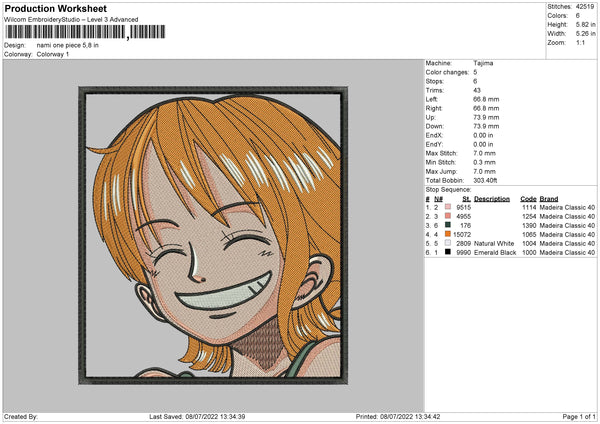Click the Code column header
Image resolution: width=600 pixels, height=424 pixels.
tap(528, 198)
